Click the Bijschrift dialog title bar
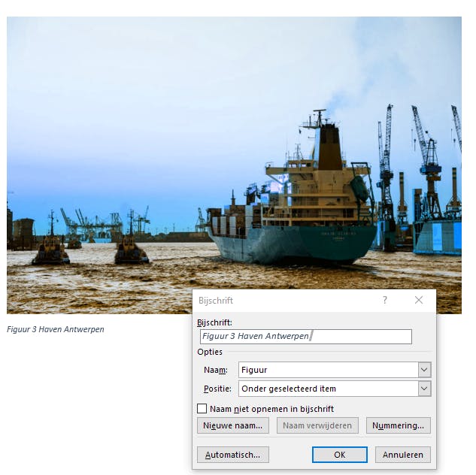 pyautogui.click(x=285, y=301)
